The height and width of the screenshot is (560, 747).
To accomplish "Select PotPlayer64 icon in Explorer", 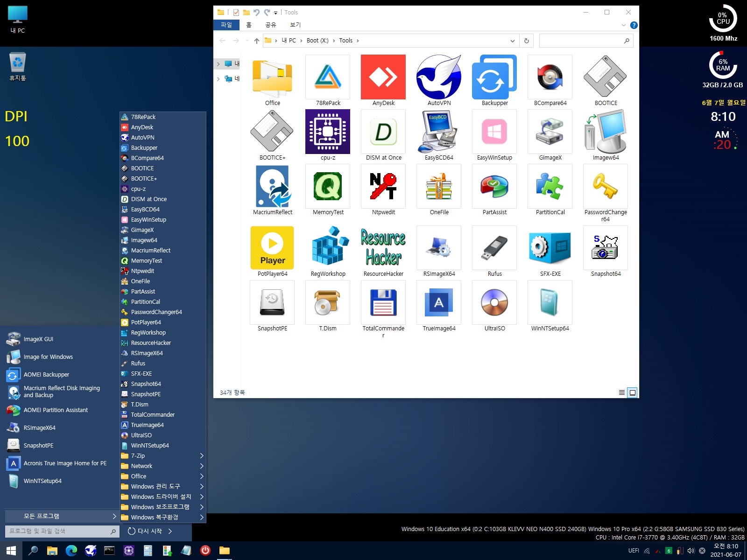I will [273, 248].
